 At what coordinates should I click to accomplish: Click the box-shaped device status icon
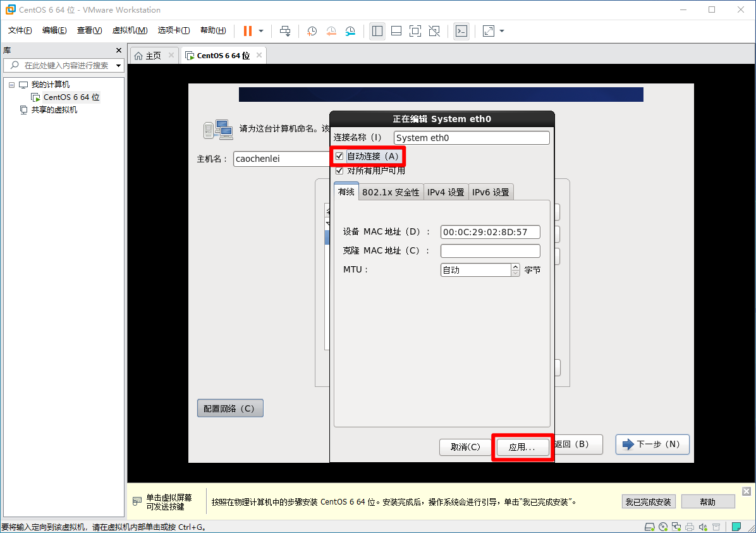[x=716, y=527]
